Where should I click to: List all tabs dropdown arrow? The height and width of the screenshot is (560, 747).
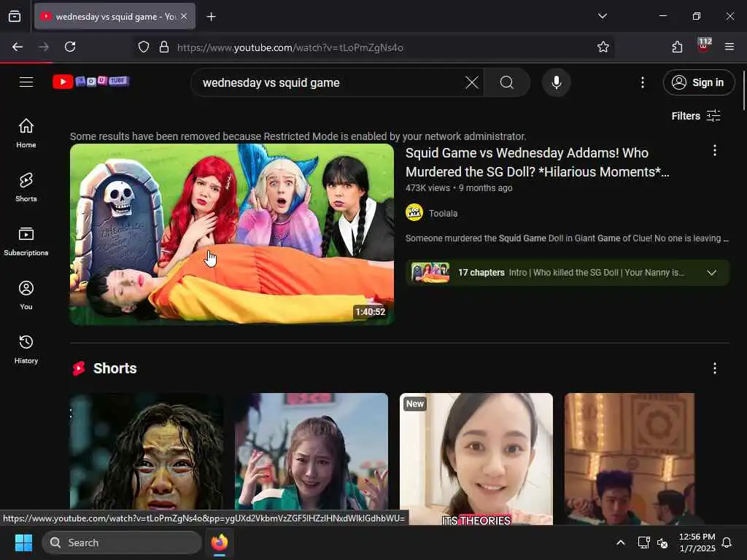pos(602,16)
